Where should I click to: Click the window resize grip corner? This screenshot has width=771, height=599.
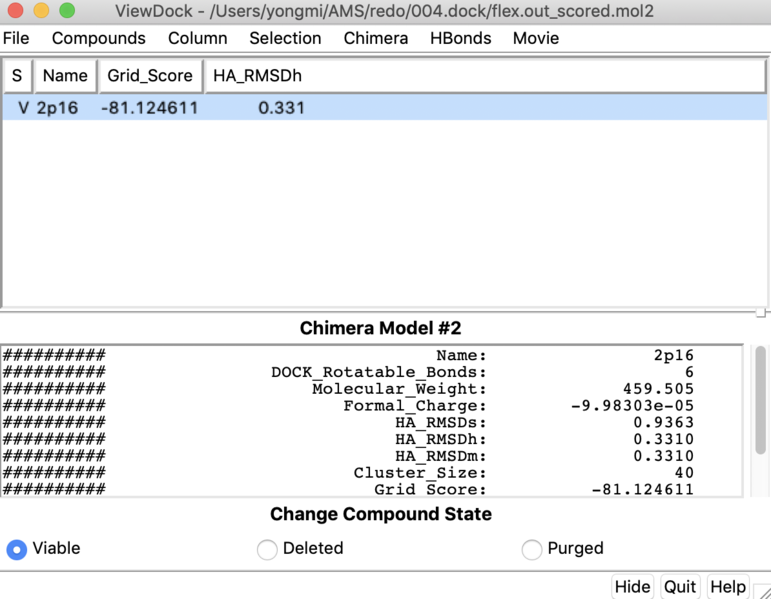click(x=762, y=590)
